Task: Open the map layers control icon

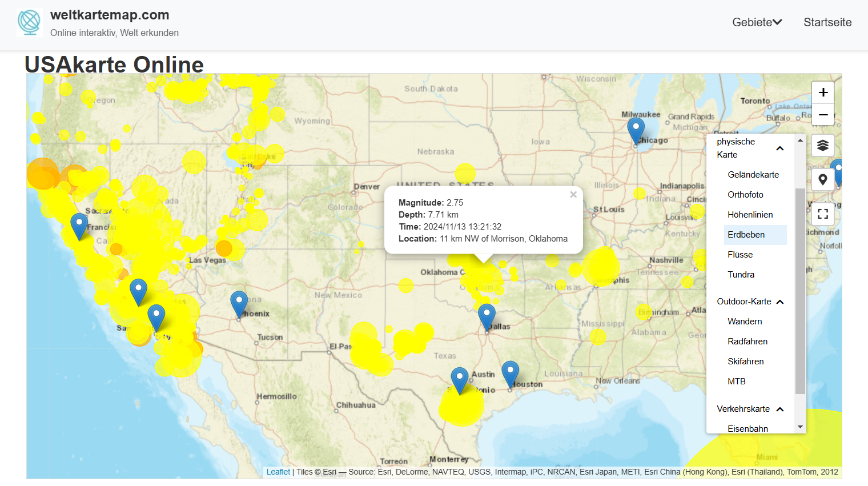Action: [x=823, y=146]
